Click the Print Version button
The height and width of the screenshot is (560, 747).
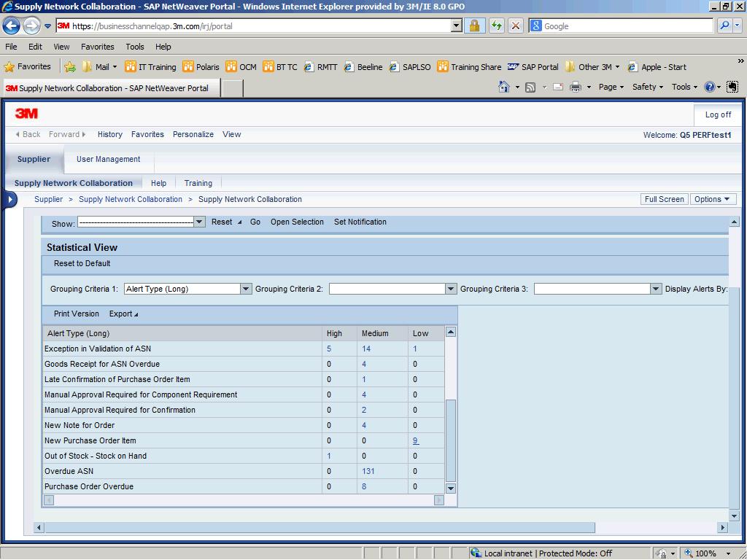pyautogui.click(x=76, y=314)
